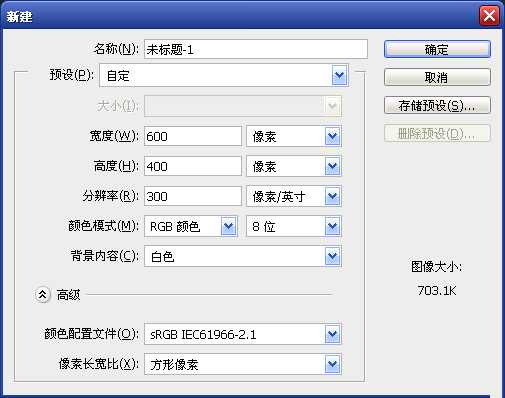Open the 背景内容 dropdown showing 白色
Viewport: 505px width, 398px height.
click(x=243, y=256)
